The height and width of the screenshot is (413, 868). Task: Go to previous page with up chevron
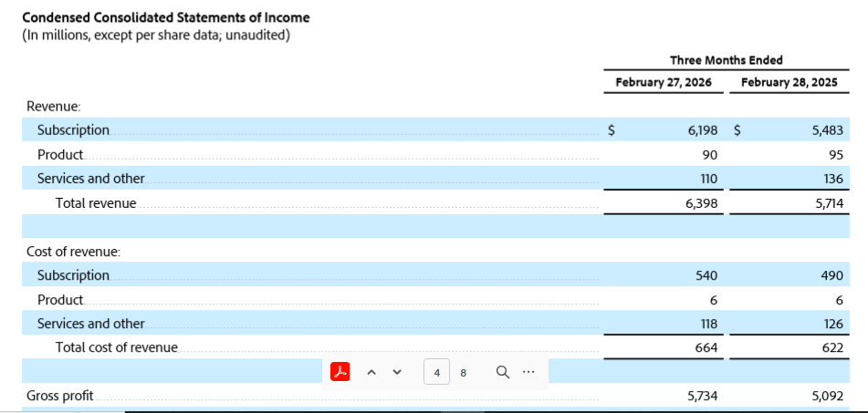(x=372, y=372)
